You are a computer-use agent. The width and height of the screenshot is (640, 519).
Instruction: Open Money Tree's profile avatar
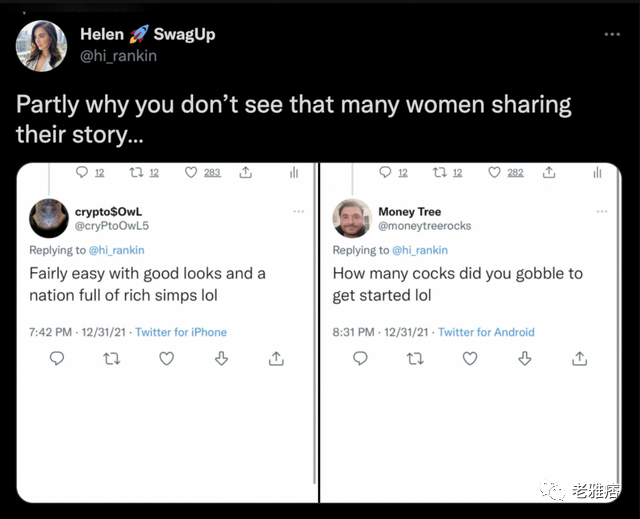[x=351, y=218]
